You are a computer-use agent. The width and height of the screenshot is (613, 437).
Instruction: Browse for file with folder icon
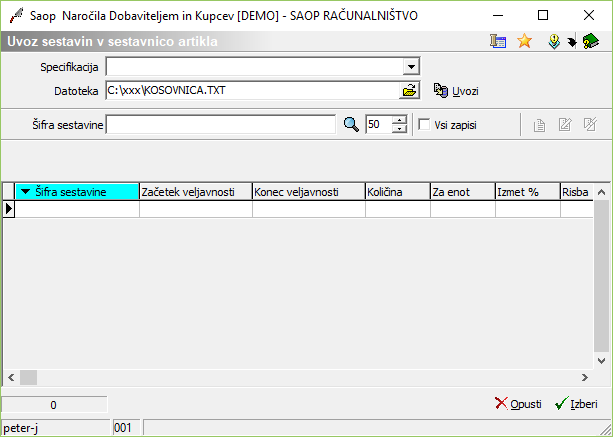pyautogui.click(x=409, y=91)
